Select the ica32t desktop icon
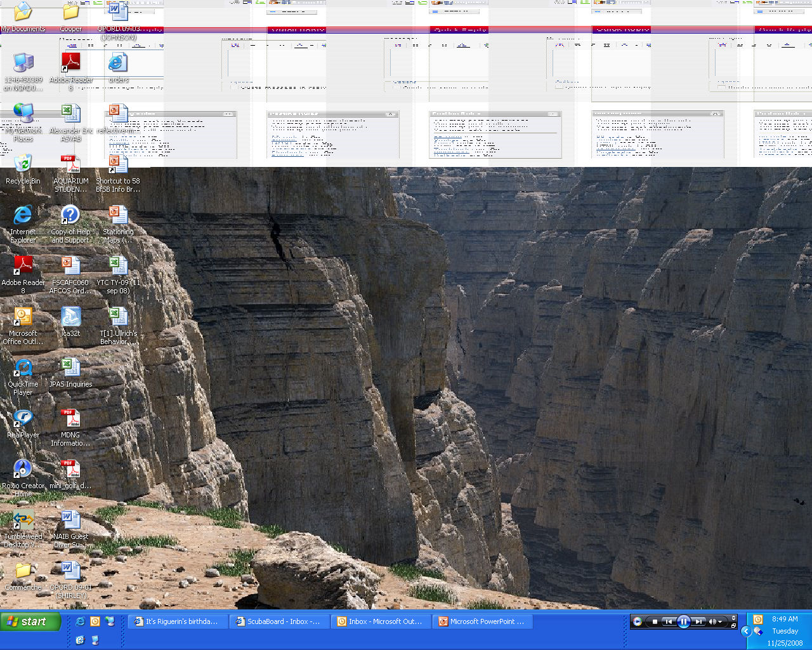 70,321
